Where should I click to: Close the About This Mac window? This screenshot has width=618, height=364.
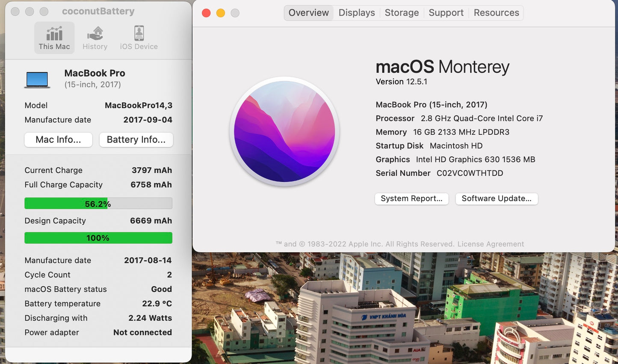pyautogui.click(x=206, y=13)
